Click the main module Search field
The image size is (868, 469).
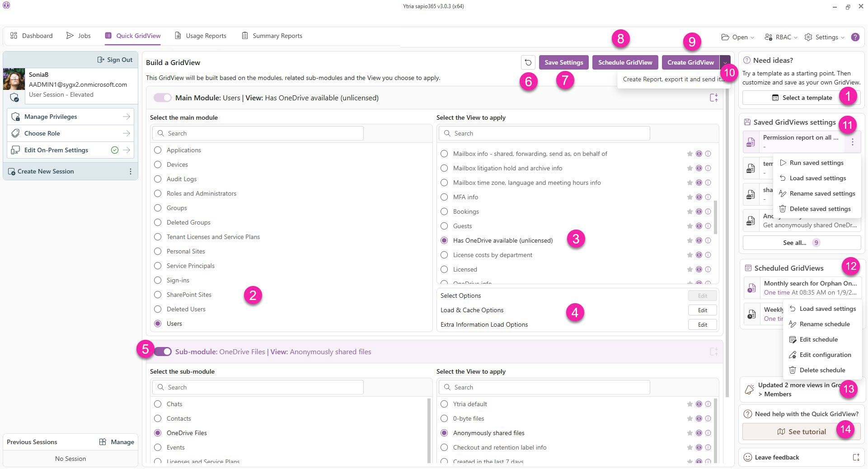tap(258, 133)
